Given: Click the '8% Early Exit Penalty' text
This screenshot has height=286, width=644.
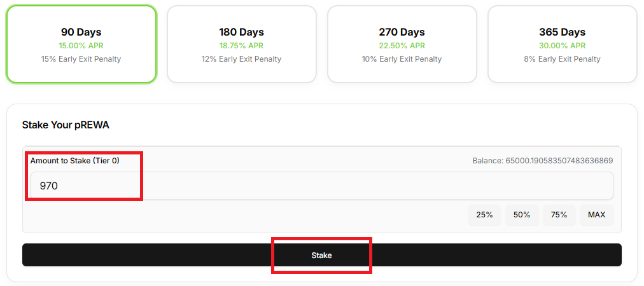Looking at the screenshot, I should coord(562,59).
